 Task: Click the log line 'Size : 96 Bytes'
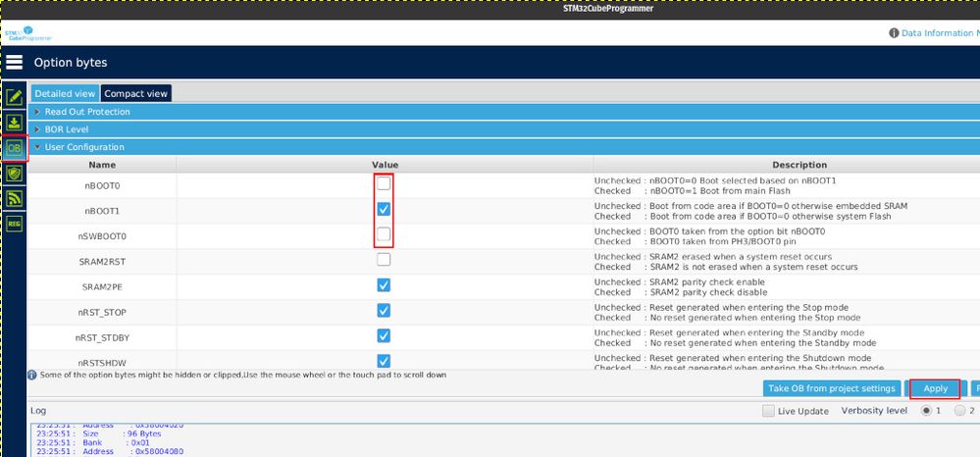(x=99, y=433)
